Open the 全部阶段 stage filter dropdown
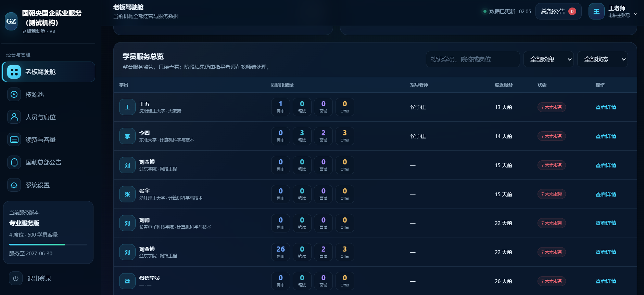Screen dimensions: 644x295 pos(548,59)
